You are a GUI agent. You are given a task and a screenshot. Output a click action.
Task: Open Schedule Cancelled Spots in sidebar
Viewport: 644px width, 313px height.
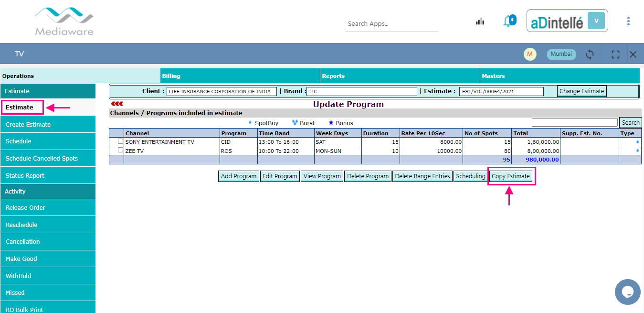(48, 158)
